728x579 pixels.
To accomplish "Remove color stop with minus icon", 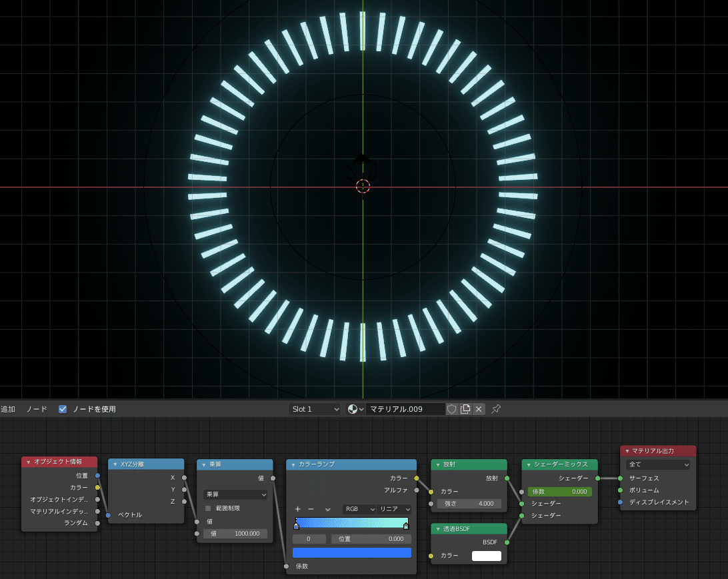I will [311, 509].
